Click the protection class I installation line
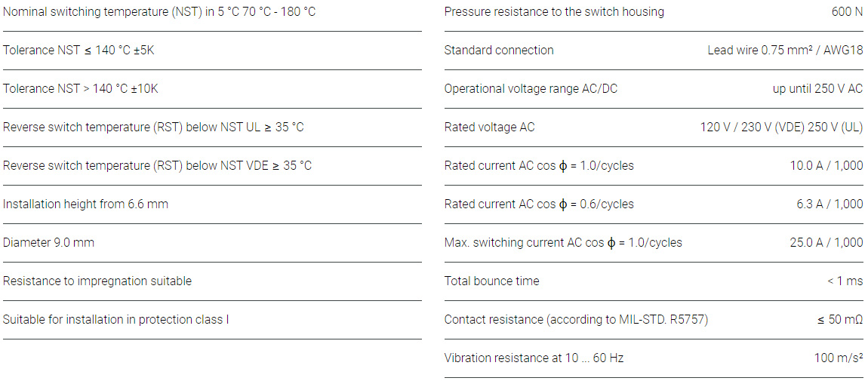The height and width of the screenshot is (384, 868). (x=115, y=320)
